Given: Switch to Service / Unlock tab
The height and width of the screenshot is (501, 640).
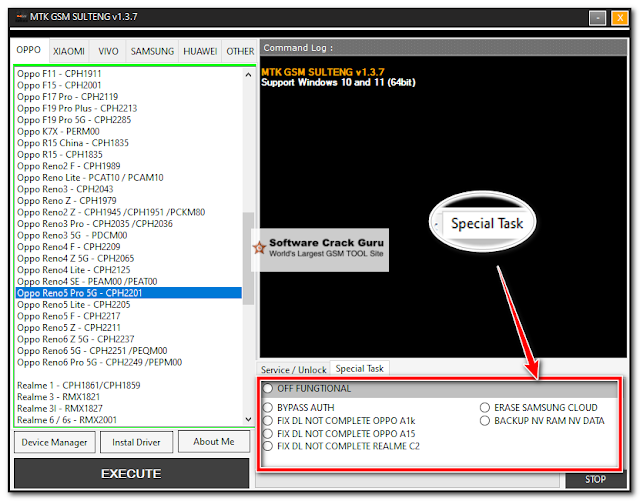Looking at the screenshot, I should pyautogui.click(x=293, y=370).
